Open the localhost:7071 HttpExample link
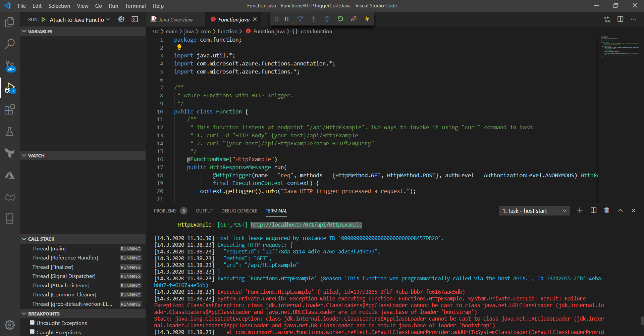 tap(306, 225)
